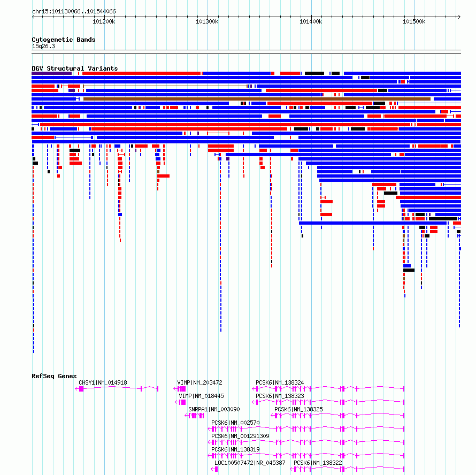Open the PCSK6|NM_002570 gene label
The image size is (476, 475).
235,423
